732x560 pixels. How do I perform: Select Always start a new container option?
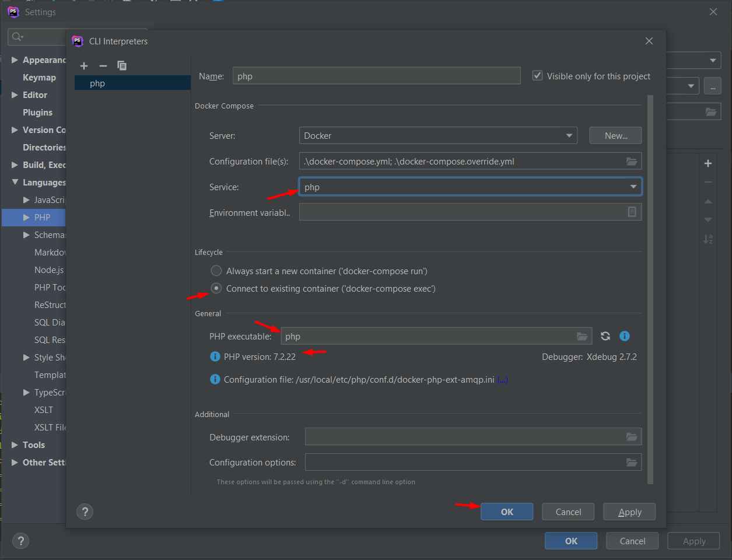[216, 271]
